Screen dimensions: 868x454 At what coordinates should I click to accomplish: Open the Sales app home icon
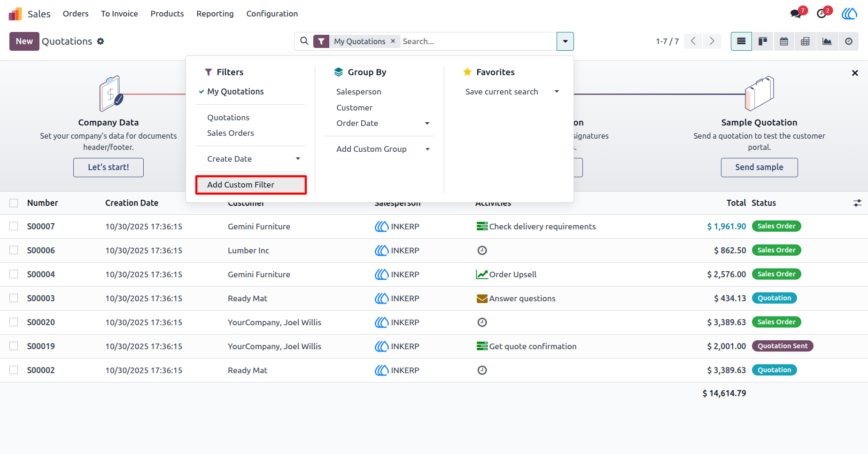pyautogui.click(x=15, y=14)
